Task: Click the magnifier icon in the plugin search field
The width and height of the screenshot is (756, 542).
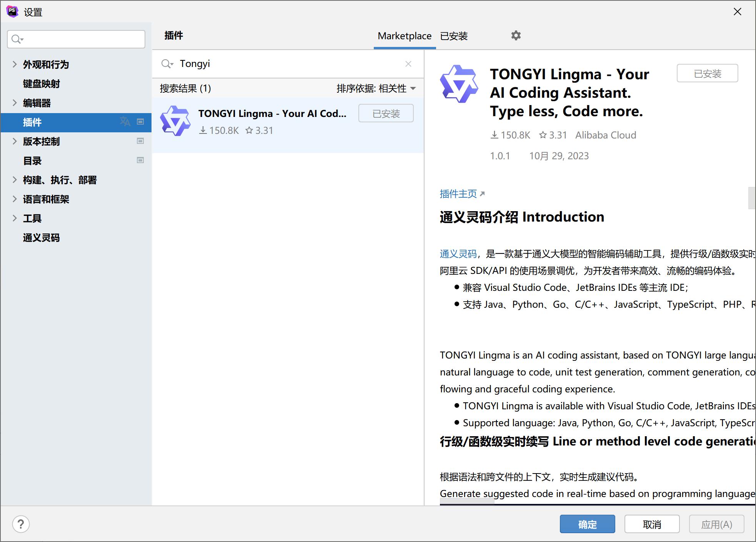Action: tap(168, 64)
